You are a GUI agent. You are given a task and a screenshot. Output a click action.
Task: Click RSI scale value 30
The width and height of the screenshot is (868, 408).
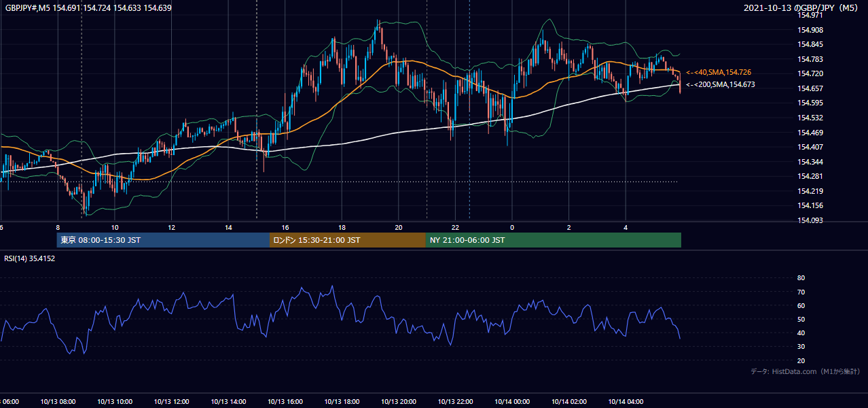pyautogui.click(x=801, y=347)
